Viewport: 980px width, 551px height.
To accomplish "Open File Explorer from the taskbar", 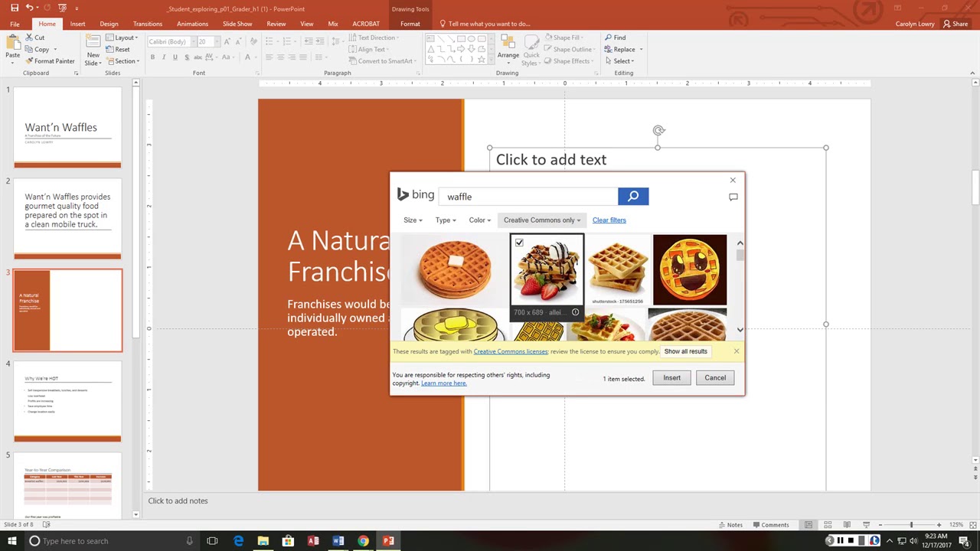I will click(263, 541).
